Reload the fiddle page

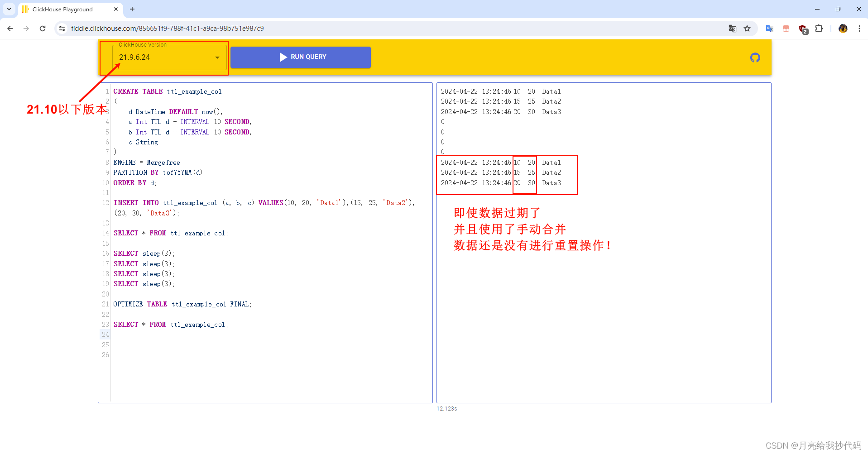click(43, 29)
